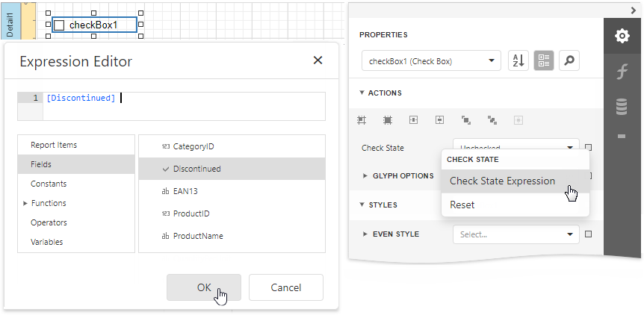Click Cancel in the Expression Editor
This screenshot has height=315, width=644.
pyautogui.click(x=285, y=287)
